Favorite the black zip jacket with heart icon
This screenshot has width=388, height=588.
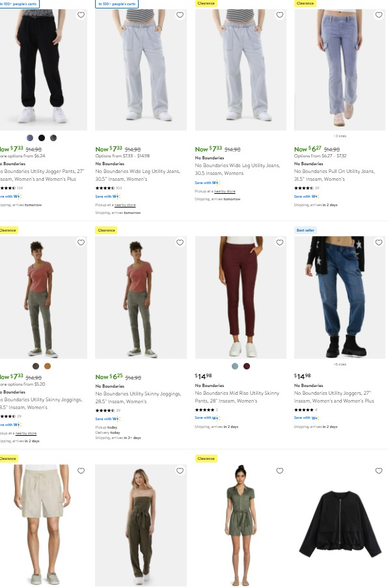point(379,471)
